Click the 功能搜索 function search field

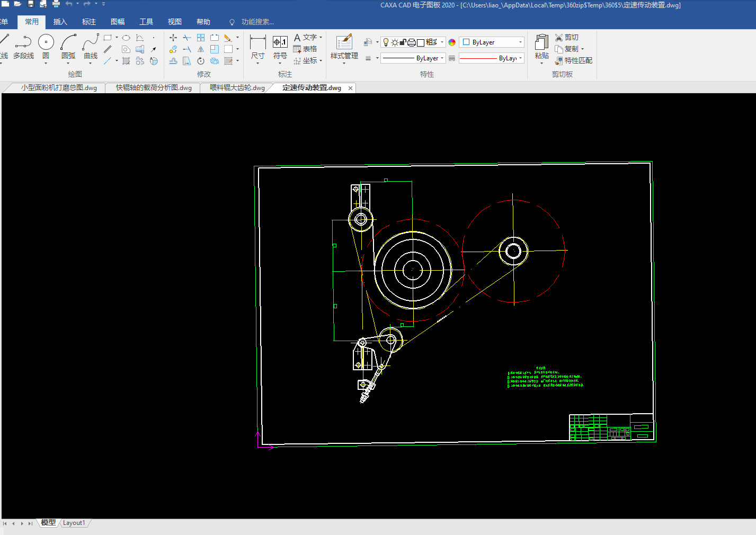[x=257, y=22]
